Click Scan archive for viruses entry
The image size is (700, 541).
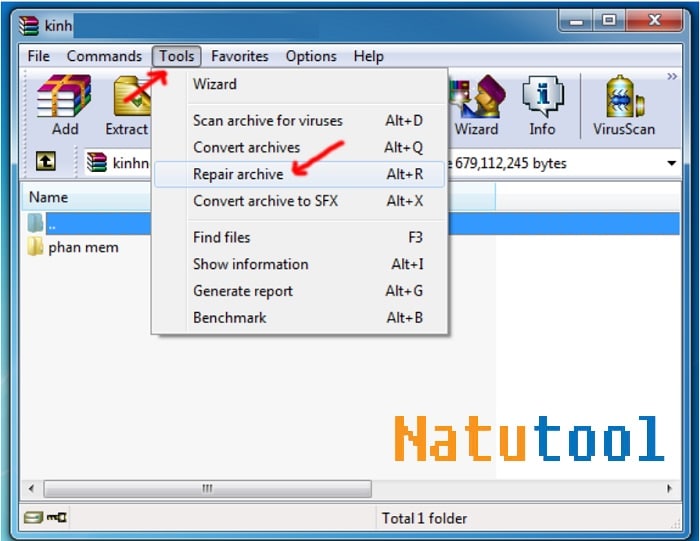pos(267,120)
